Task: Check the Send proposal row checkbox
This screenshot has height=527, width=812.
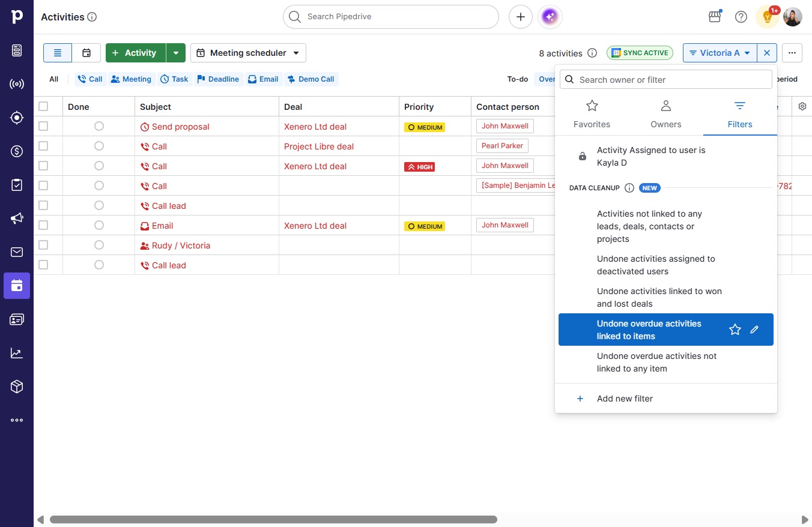Action: [43, 126]
